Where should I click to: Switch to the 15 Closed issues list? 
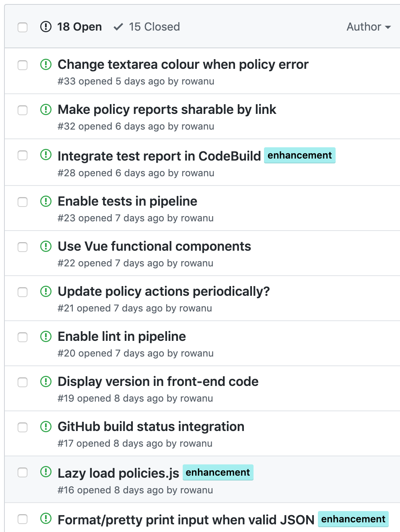147,27
